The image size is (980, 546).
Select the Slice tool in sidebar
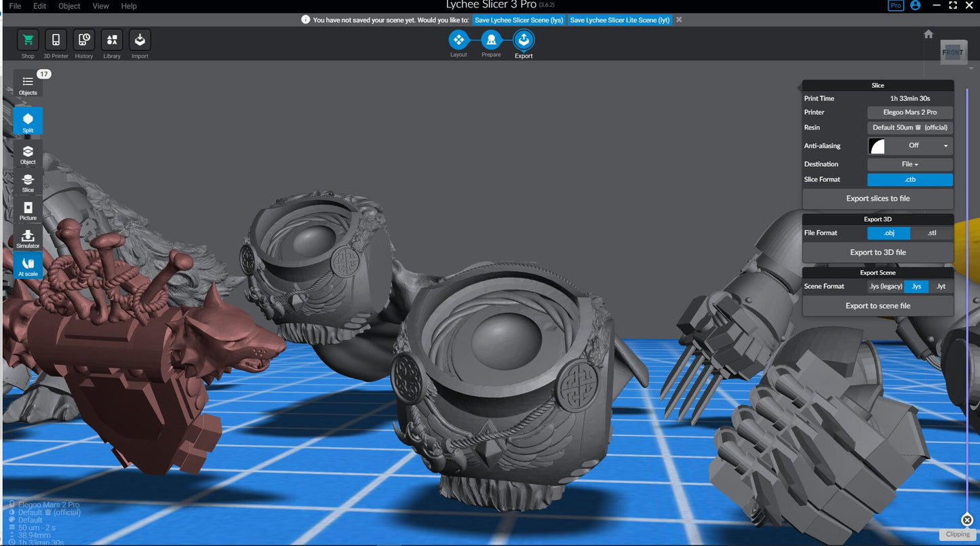point(28,182)
